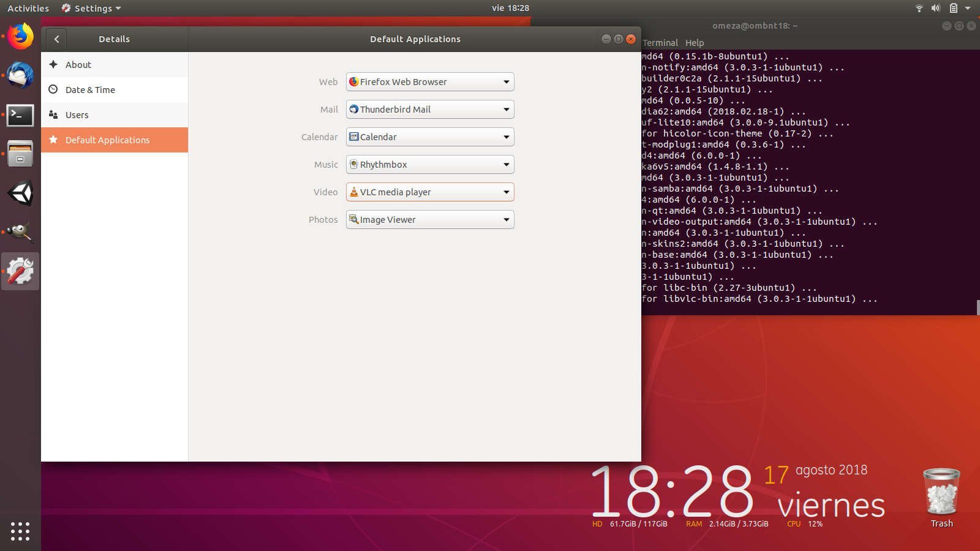Select the Default Applications panel

[x=115, y=140]
